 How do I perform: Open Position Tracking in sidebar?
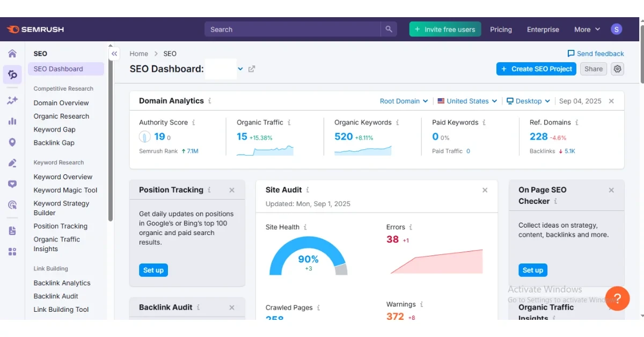point(60,226)
